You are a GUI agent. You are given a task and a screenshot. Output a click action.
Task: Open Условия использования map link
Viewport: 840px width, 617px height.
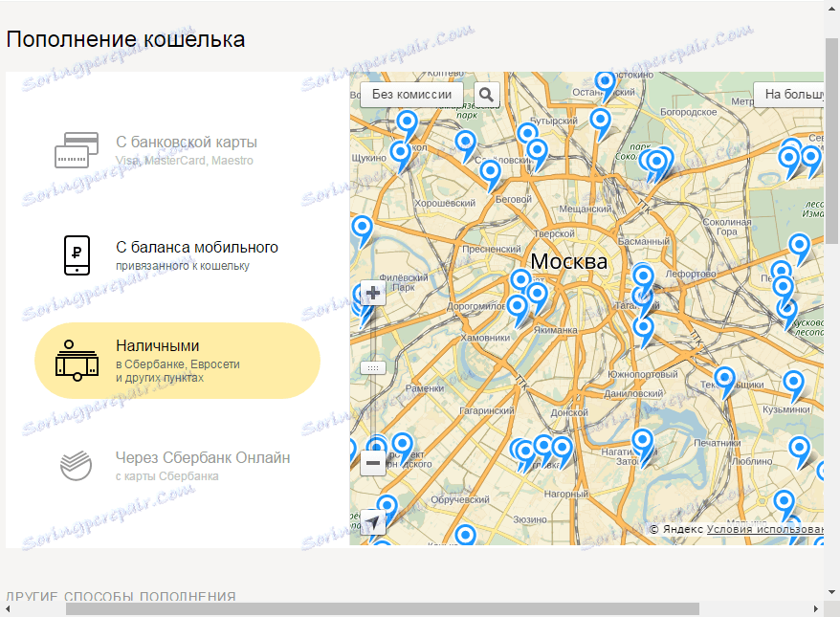pyautogui.click(x=765, y=529)
